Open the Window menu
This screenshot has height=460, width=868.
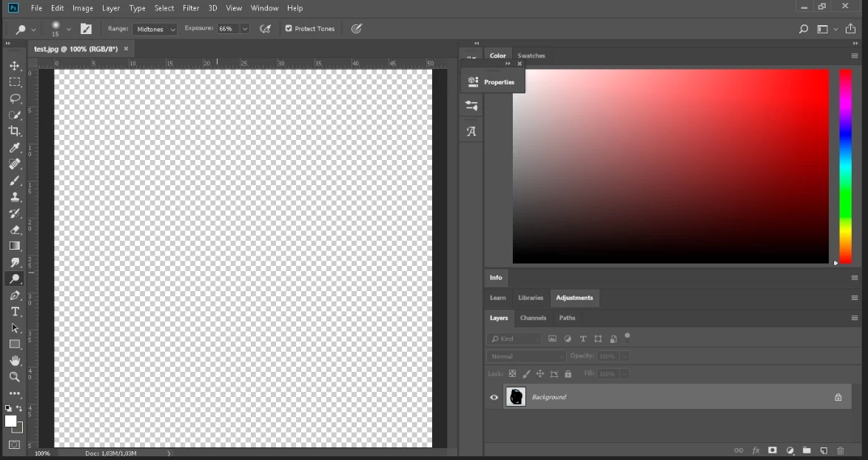click(264, 7)
